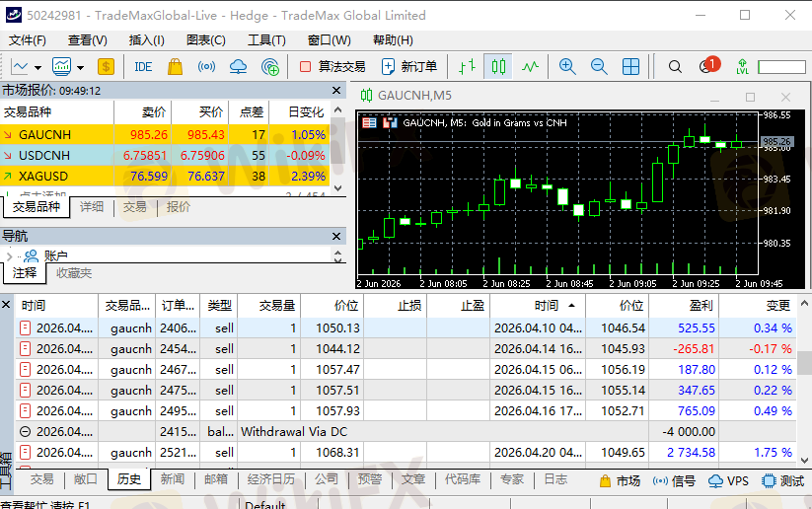Open the 帮助(H) menu
Viewport: 812px width, 509px height.
coord(393,40)
